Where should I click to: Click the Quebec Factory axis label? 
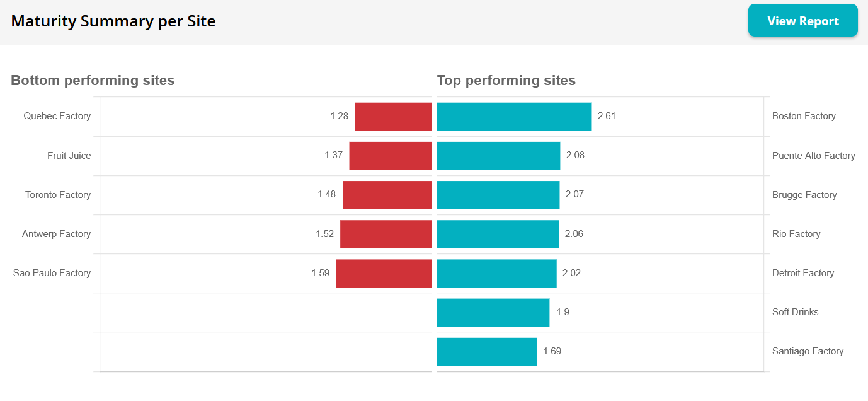click(57, 116)
